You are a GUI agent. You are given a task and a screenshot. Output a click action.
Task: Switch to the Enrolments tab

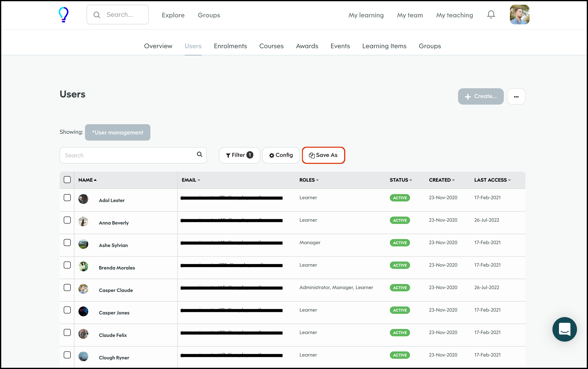[230, 46]
